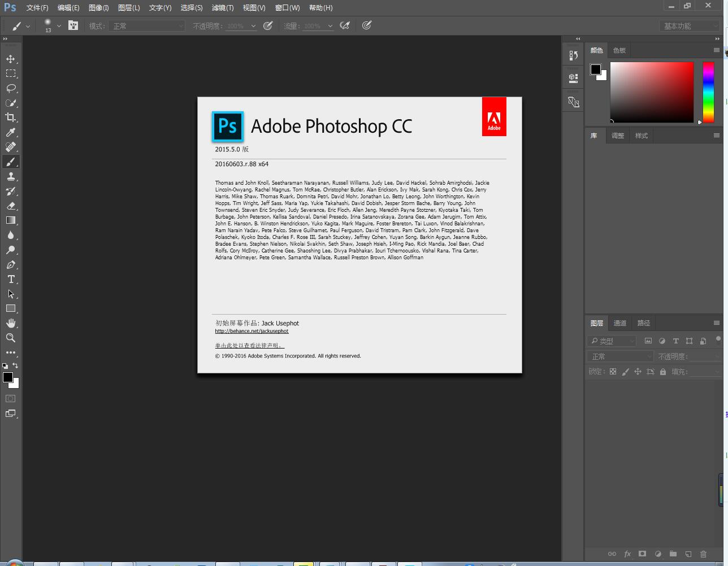Select the Rectangle shape tool
The width and height of the screenshot is (728, 566).
11,308
